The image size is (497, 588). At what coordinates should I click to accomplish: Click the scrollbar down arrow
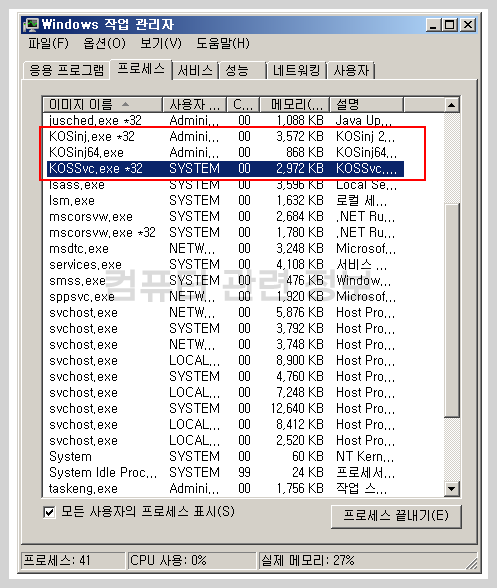[x=452, y=489]
